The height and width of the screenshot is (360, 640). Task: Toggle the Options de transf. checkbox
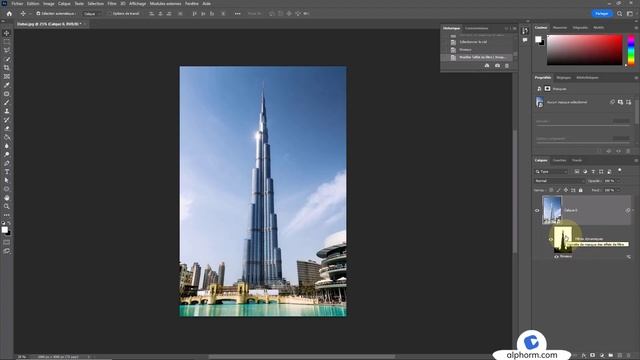109,13
